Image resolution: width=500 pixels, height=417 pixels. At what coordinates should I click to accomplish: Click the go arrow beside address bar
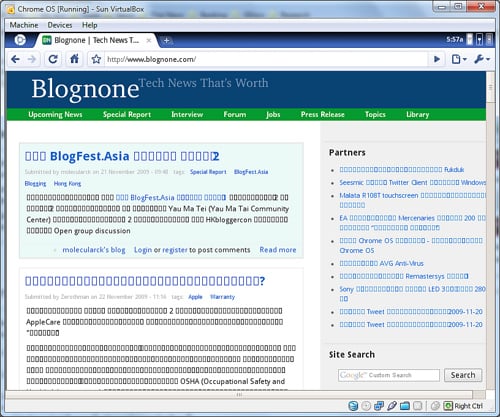(437, 59)
